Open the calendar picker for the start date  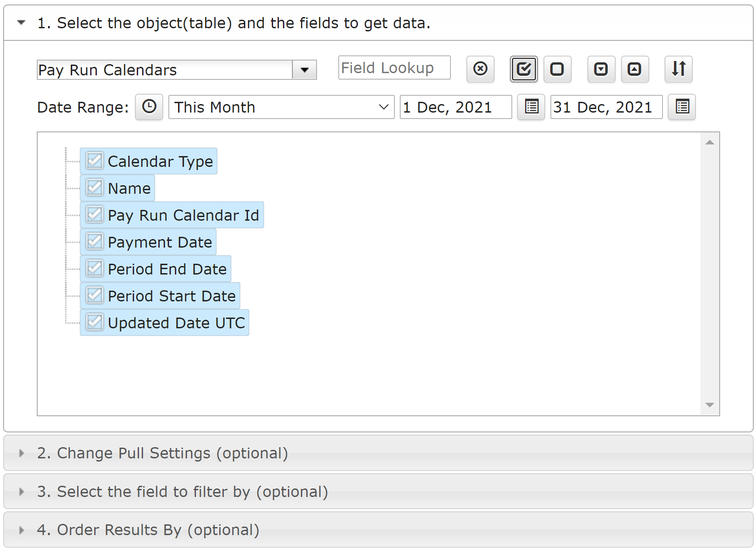(531, 107)
